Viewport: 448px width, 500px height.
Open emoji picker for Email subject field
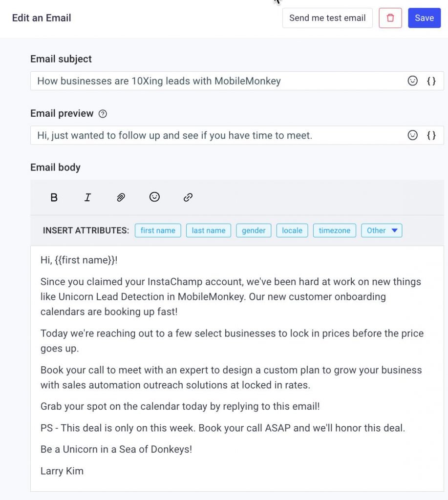[413, 81]
